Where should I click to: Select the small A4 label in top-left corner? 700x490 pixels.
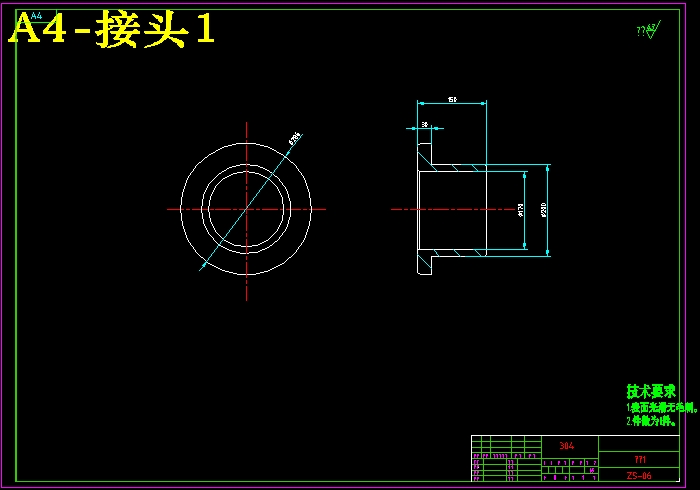pos(37,16)
